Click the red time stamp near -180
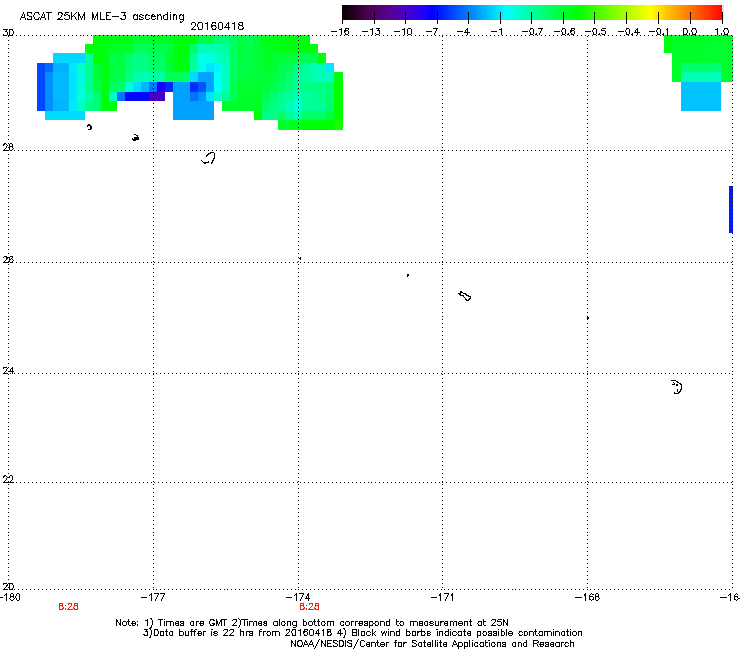 [68, 607]
